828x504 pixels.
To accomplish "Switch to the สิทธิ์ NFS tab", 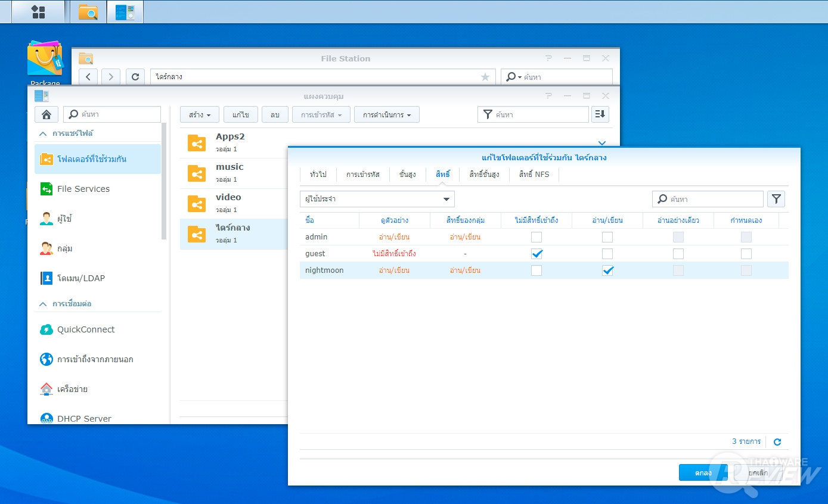I will point(534,175).
